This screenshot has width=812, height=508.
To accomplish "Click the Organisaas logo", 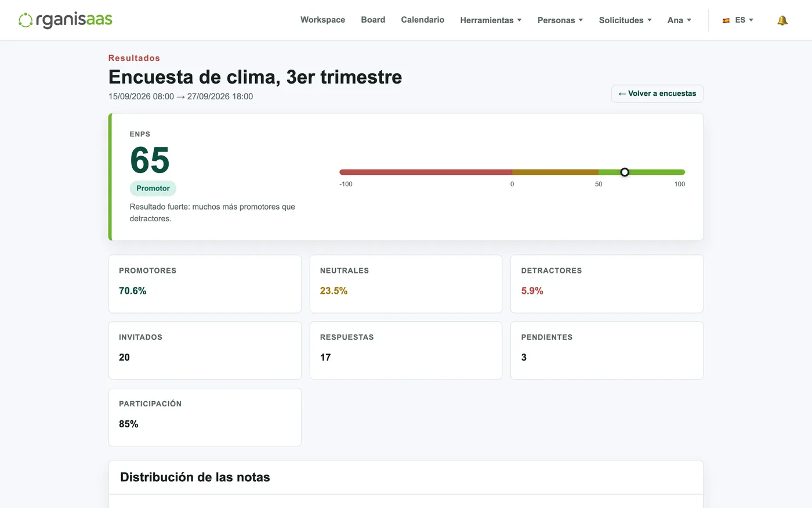I will click(x=66, y=20).
